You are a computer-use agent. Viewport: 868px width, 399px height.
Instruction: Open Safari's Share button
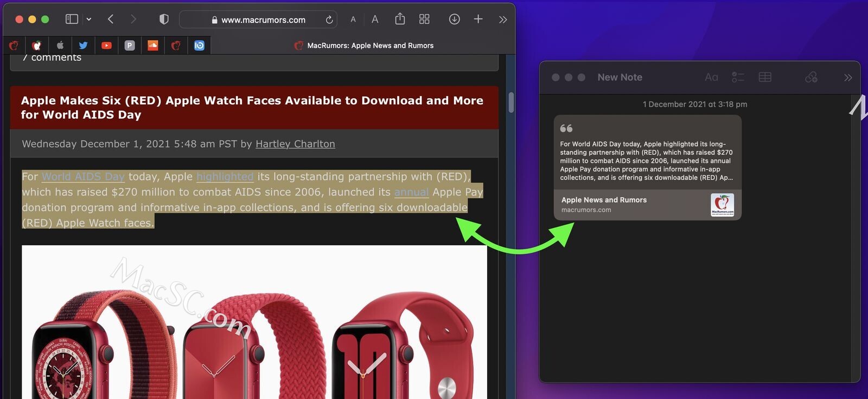tap(400, 19)
